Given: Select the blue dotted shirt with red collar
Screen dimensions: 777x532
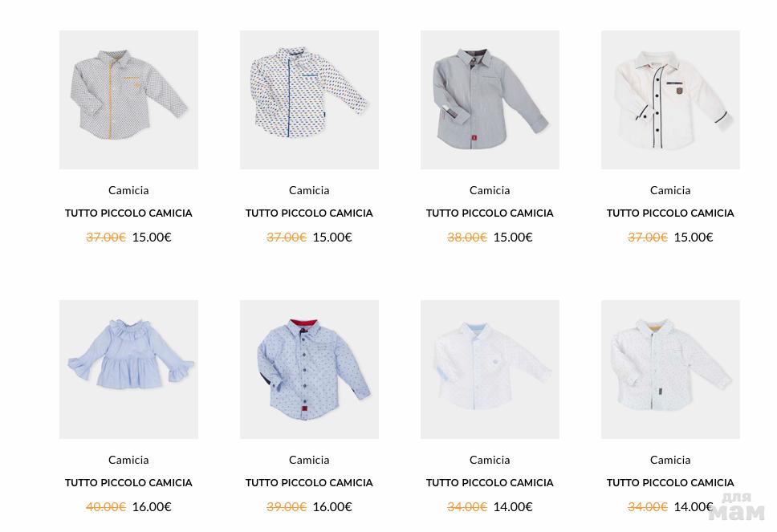Looking at the screenshot, I should (309, 369).
